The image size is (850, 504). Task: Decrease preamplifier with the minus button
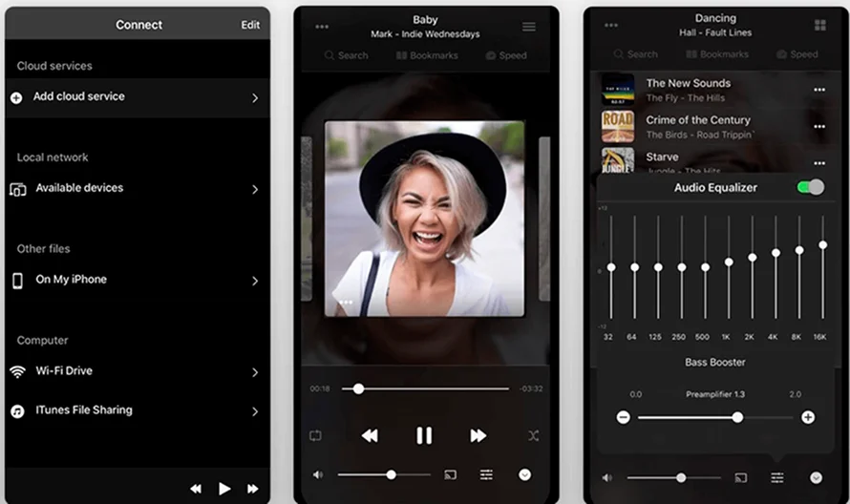(x=624, y=417)
